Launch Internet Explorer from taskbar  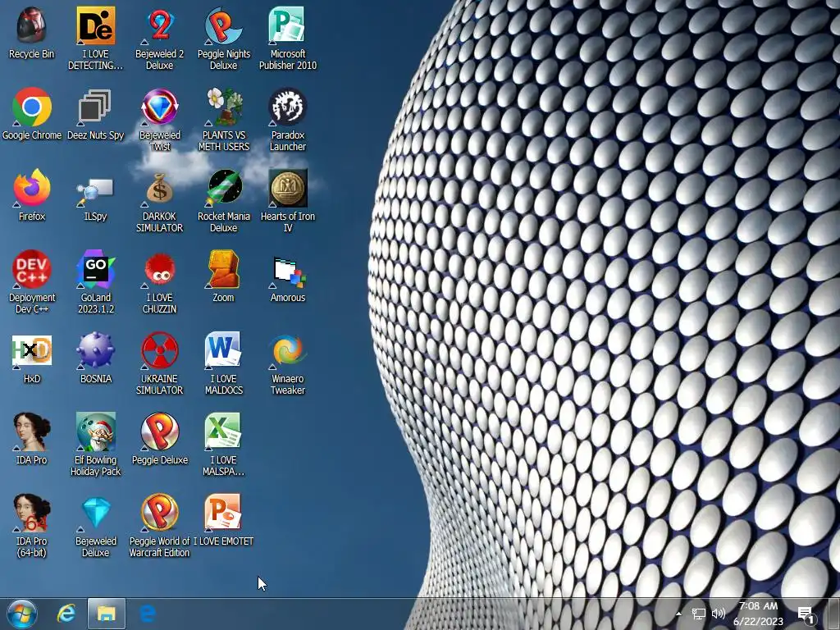coord(66,614)
